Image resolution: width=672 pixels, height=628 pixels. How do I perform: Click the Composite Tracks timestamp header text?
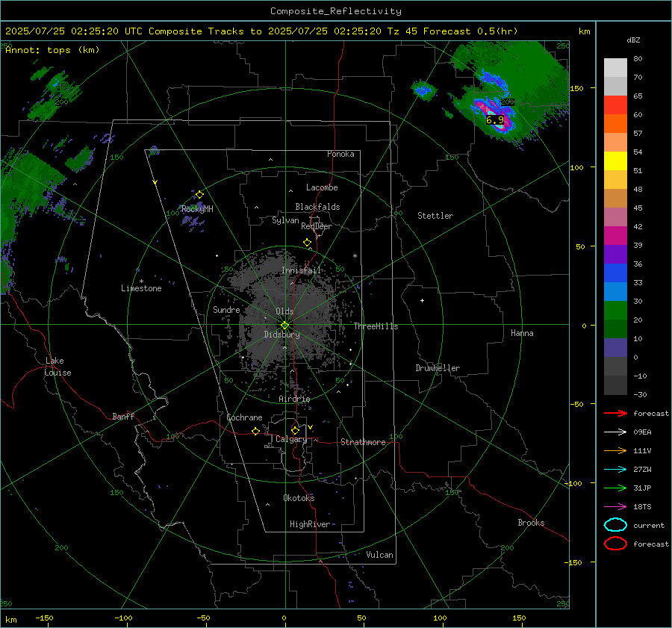tap(261, 31)
